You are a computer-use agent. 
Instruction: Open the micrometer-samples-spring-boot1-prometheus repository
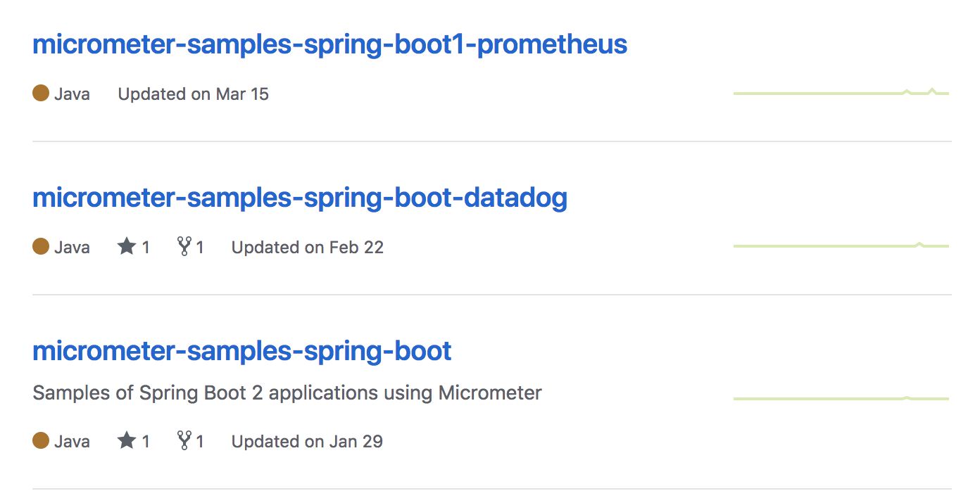click(329, 44)
